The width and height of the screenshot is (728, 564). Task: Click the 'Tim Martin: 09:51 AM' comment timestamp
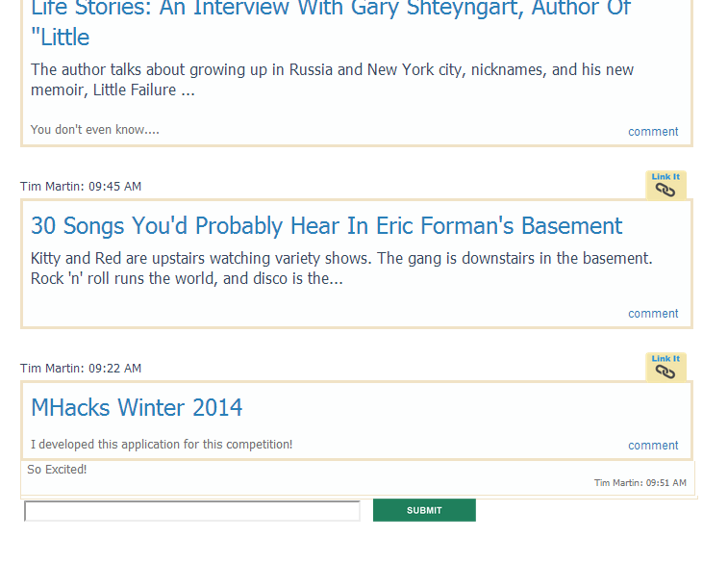640,483
